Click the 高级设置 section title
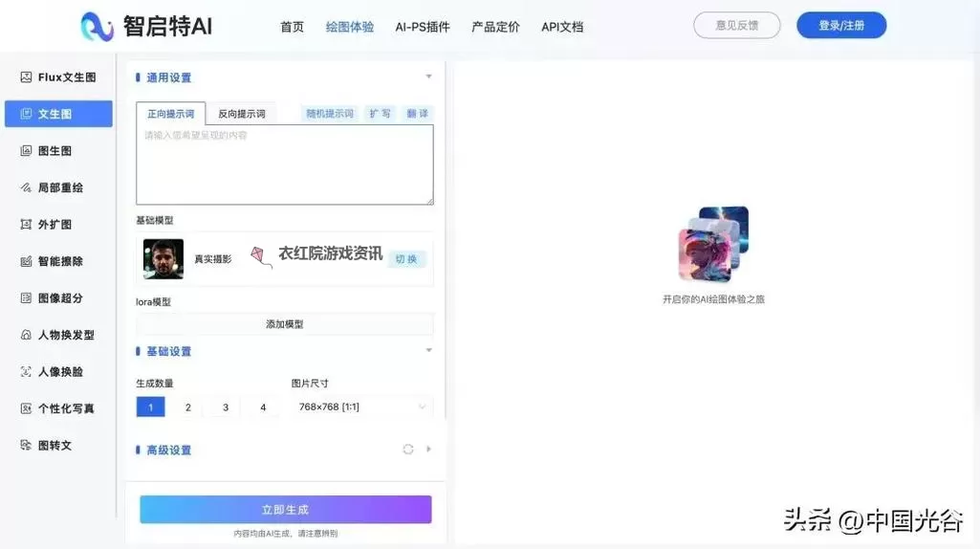The height and width of the screenshot is (549, 980). (x=168, y=450)
